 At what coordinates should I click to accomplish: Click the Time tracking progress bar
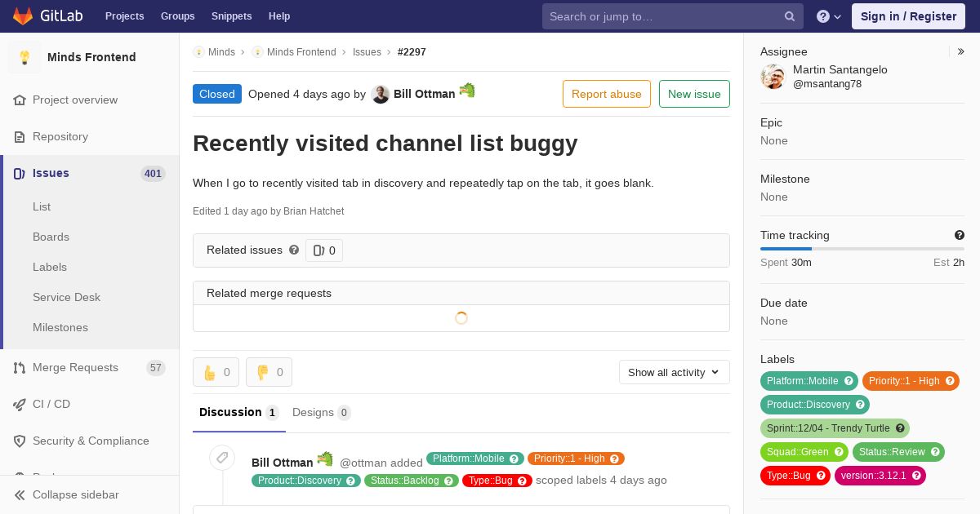[862, 249]
